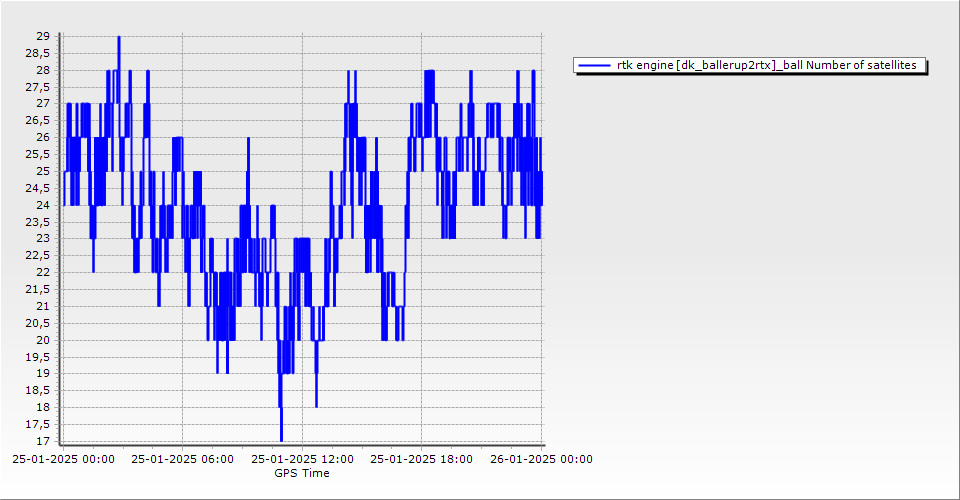Click the lowest data dip at 17 satellites
The width and height of the screenshot is (960, 500).
click(x=281, y=439)
